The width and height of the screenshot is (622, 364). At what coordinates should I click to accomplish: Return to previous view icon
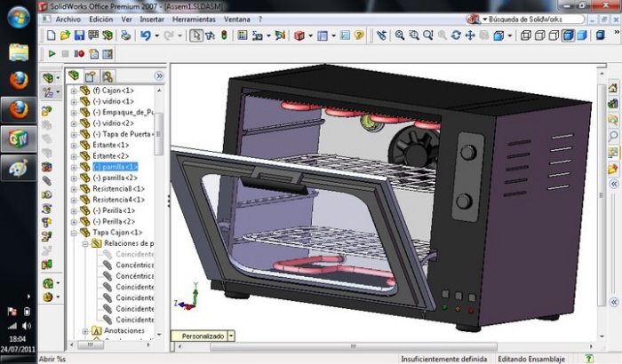(381, 36)
